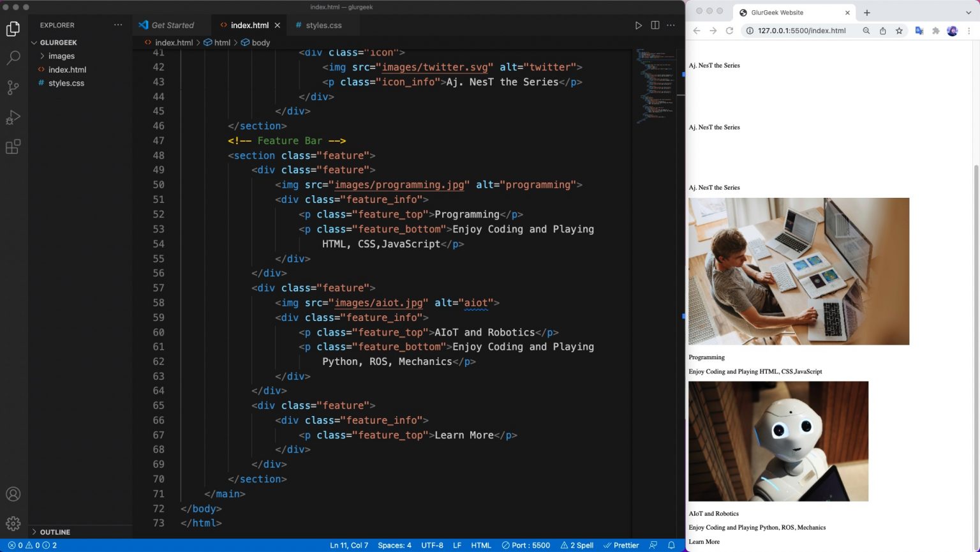Viewport: 980px width, 552px height.
Task: Open the Run and Debug view
Action: [x=13, y=117]
